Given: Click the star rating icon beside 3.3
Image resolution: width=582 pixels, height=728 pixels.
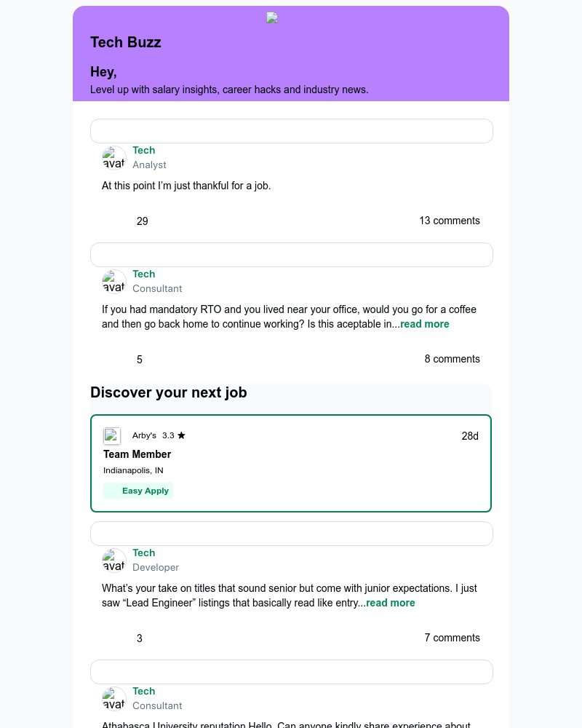Looking at the screenshot, I should pyautogui.click(x=181, y=435).
